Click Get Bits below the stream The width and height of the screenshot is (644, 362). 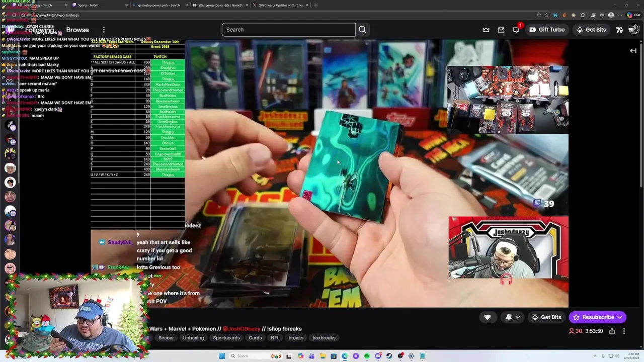546,317
